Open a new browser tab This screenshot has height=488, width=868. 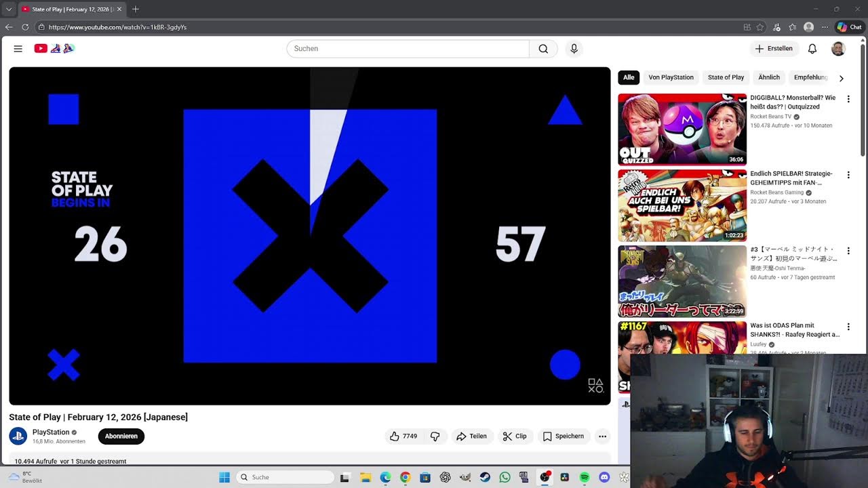coord(136,9)
